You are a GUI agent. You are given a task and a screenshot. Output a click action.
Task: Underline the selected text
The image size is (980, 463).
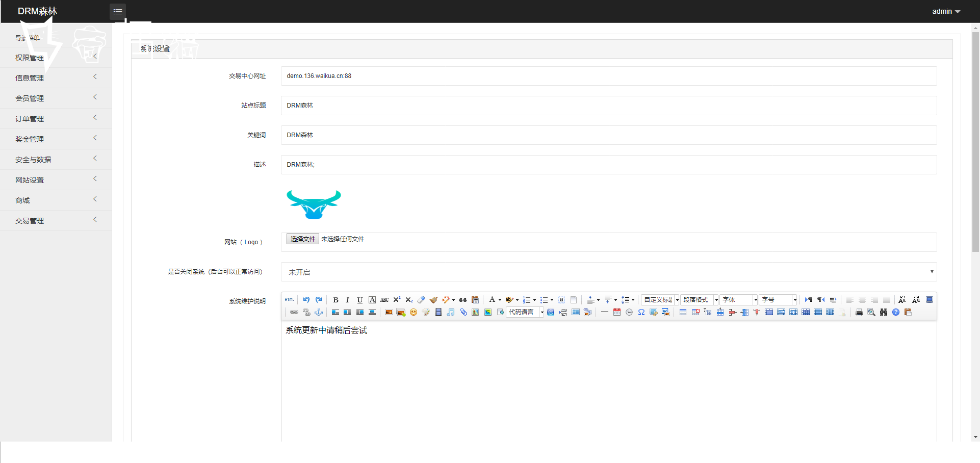click(360, 300)
